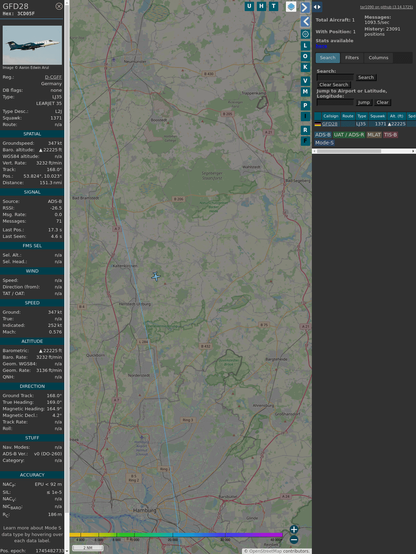Toggle the K map option button
Image resolution: width=416 pixels, height=554 pixels.
305,67
